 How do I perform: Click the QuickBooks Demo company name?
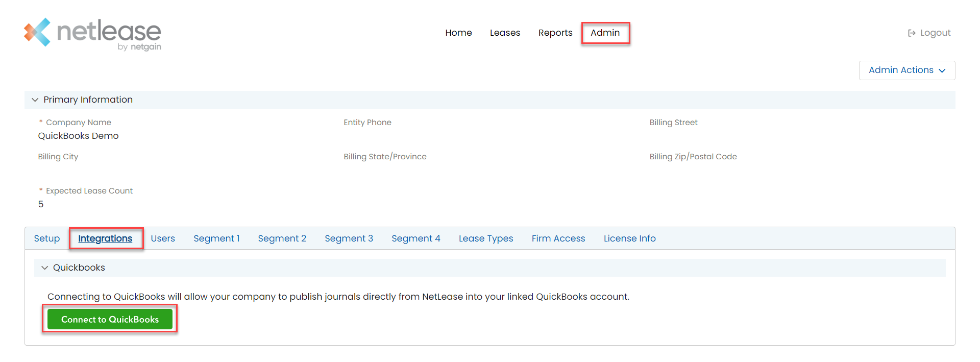(78, 136)
